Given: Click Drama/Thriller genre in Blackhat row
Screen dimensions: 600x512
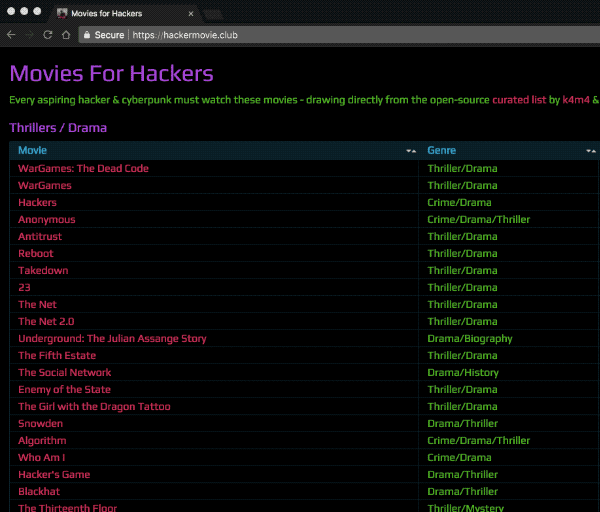Looking at the screenshot, I should [x=463, y=491].
